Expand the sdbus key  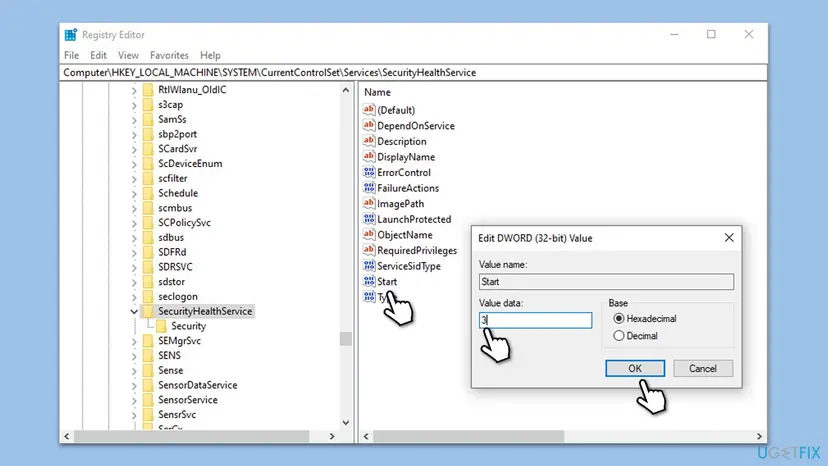(134, 238)
